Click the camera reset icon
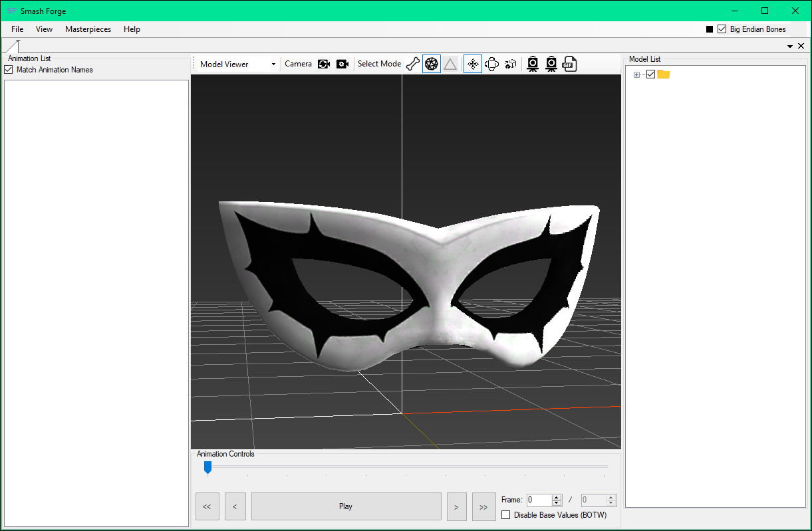The height and width of the screenshot is (531, 812). point(324,63)
